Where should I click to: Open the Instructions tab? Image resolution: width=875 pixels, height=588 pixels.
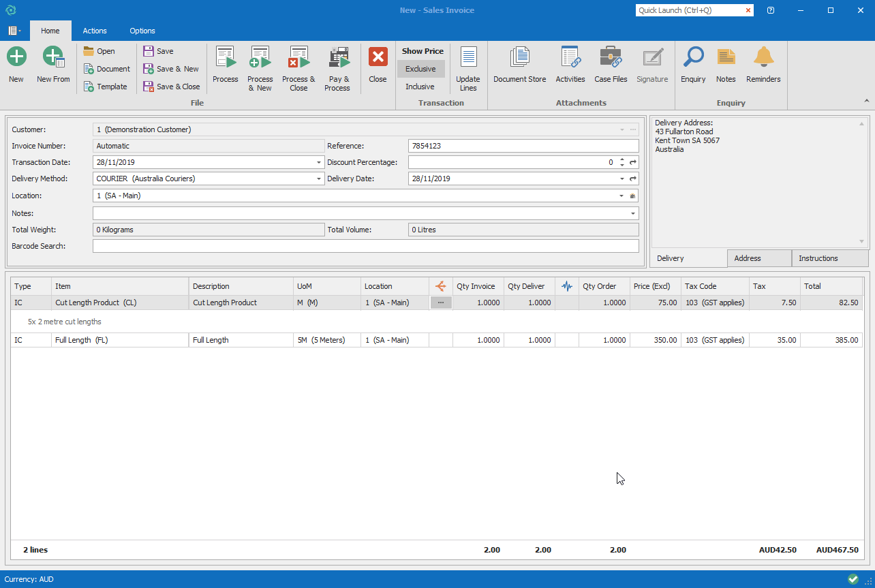pyautogui.click(x=818, y=258)
